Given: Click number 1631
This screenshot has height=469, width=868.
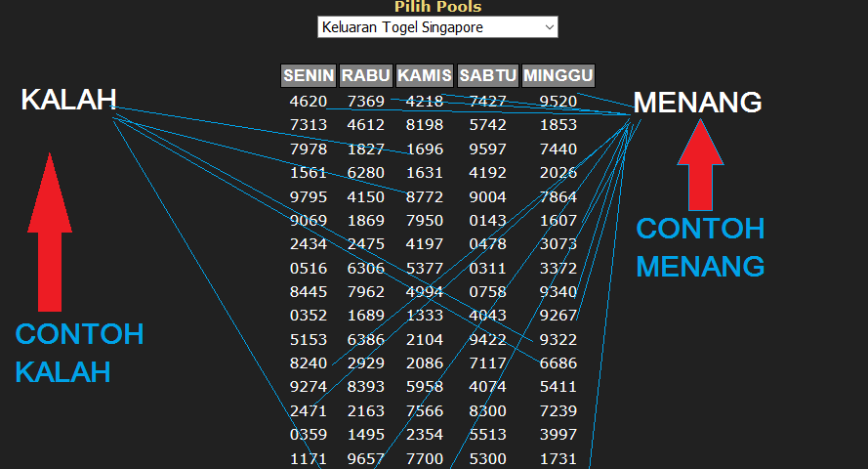Looking at the screenshot, I should click(x=425, y=173).
